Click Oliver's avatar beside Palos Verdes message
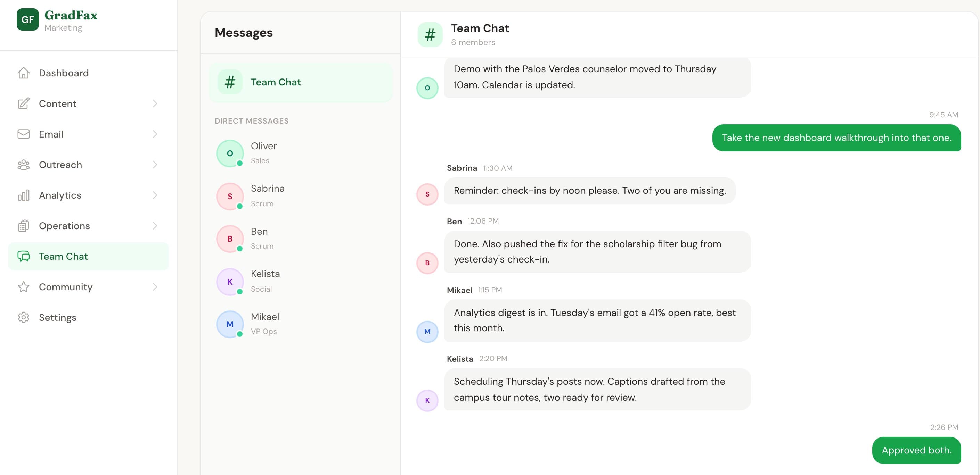The width and height of the screenshot is (980, 475). [x=427, y=88]
